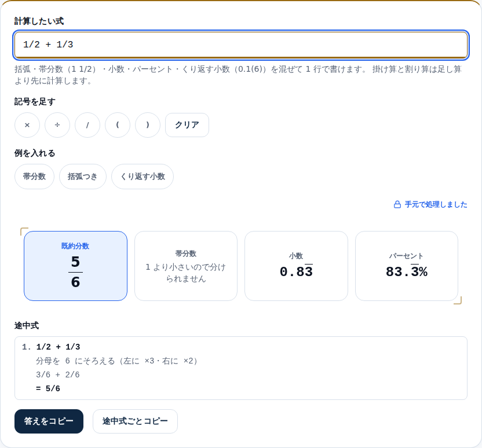Click the formula input field containing 1/2 + 1/3

pos(241,45)
